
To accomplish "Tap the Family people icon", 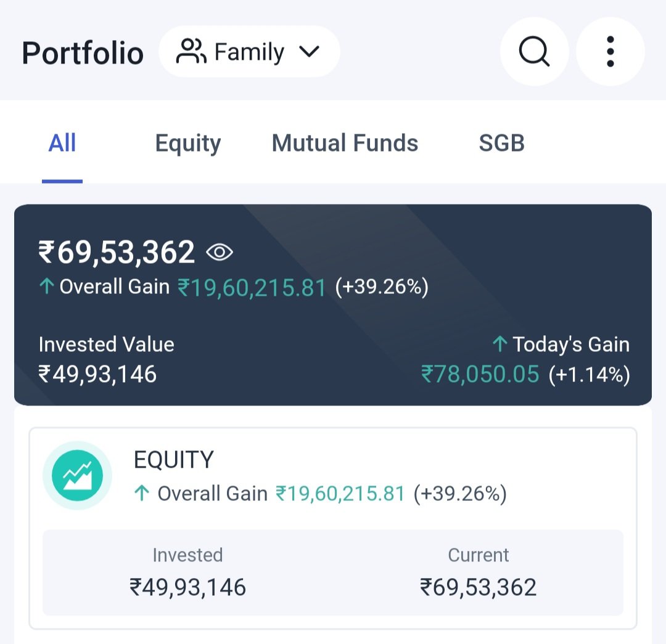I will [191, 51].
